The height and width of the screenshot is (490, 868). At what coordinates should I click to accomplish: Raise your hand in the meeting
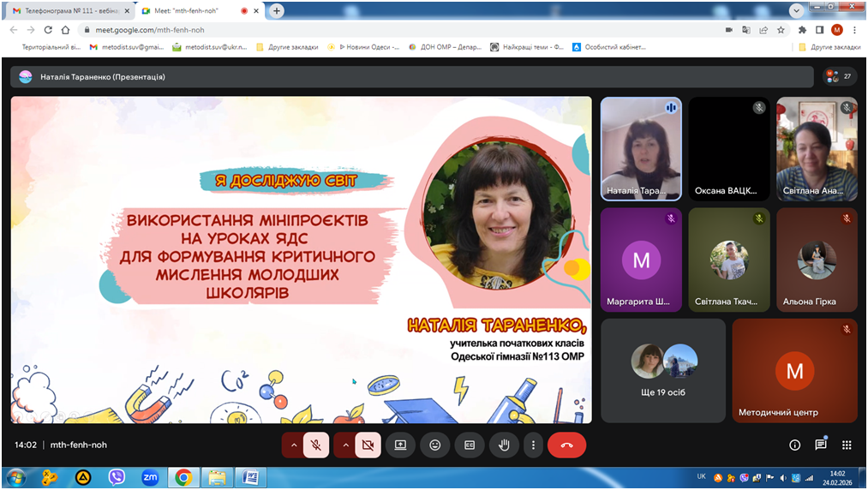504,445
